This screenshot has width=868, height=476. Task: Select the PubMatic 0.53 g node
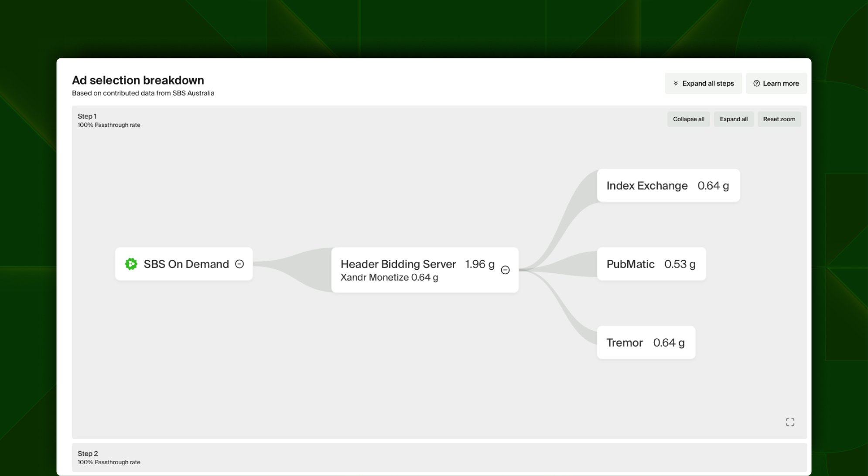651,264
